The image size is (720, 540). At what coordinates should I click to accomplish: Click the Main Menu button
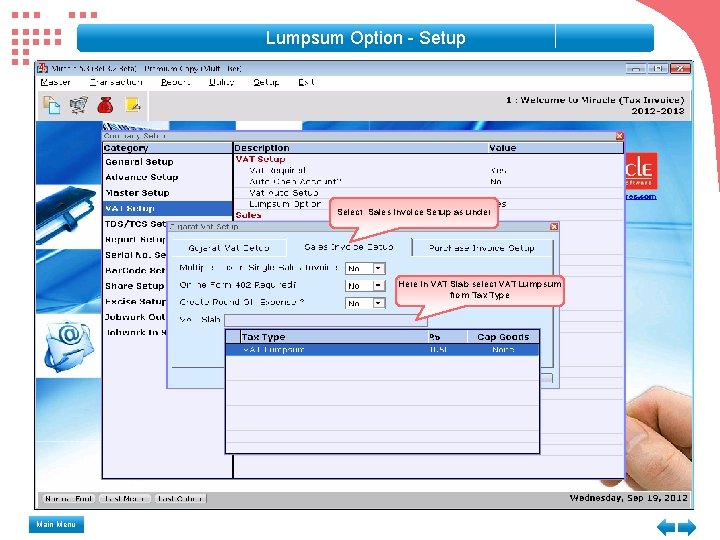[x=56, y=524]
